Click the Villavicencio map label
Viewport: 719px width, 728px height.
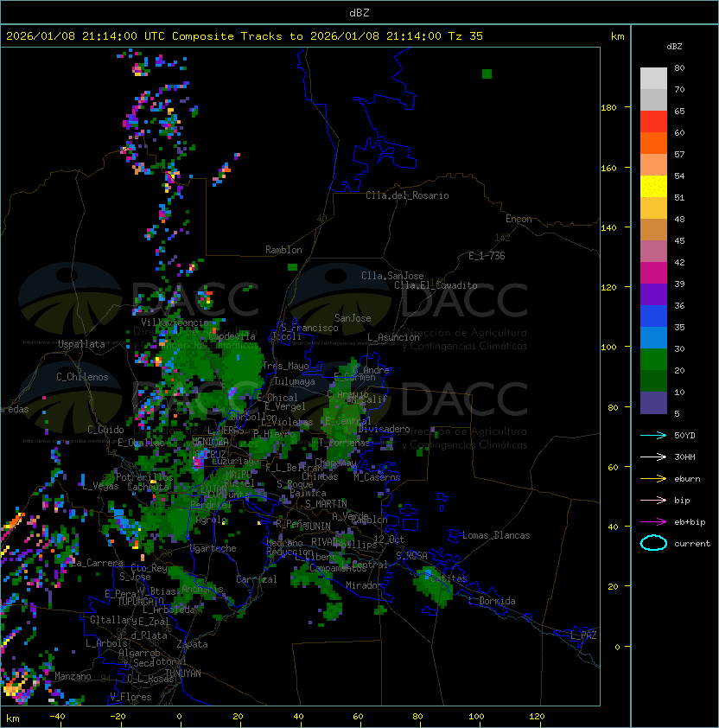pyautogui.click(x=175, y=322)
